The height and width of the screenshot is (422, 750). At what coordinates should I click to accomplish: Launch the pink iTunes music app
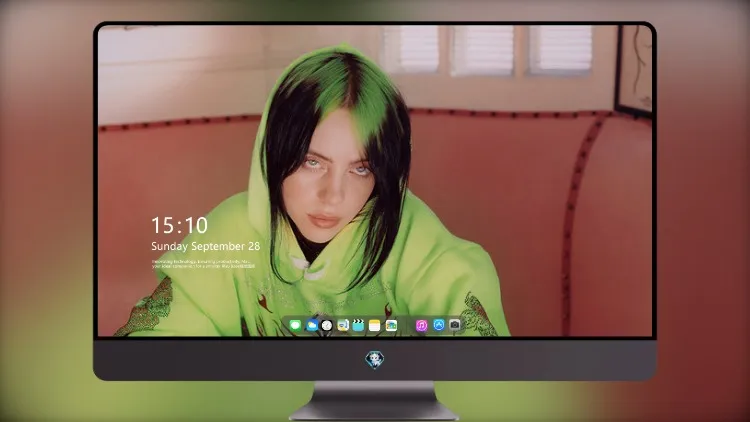click(x=421, y=326)
